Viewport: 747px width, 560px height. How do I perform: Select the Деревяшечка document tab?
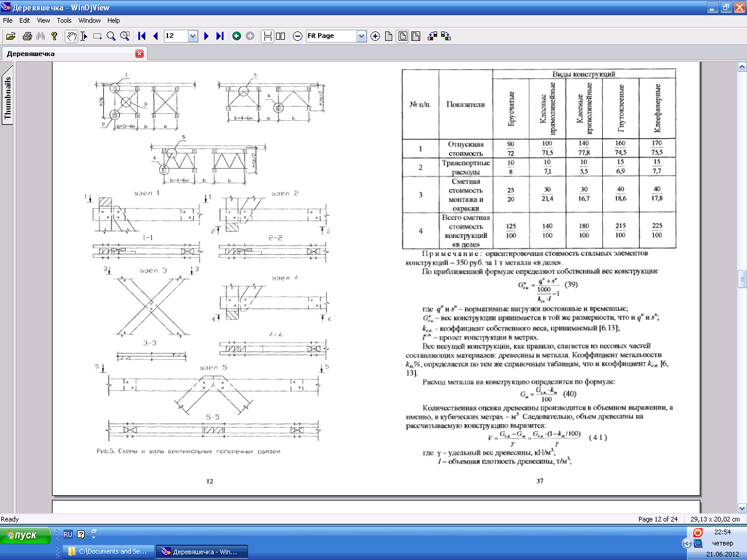coord(74,54)
